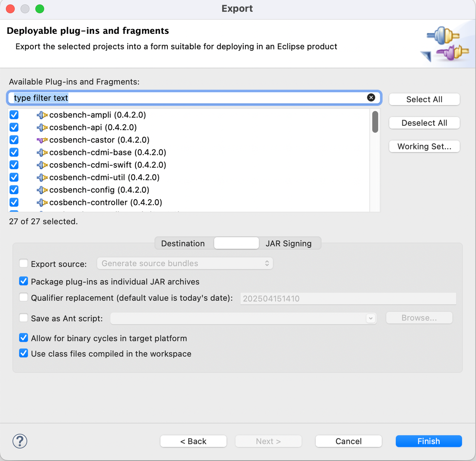Click the red close window button
This screenshot has width=476, height=461.
10,9
